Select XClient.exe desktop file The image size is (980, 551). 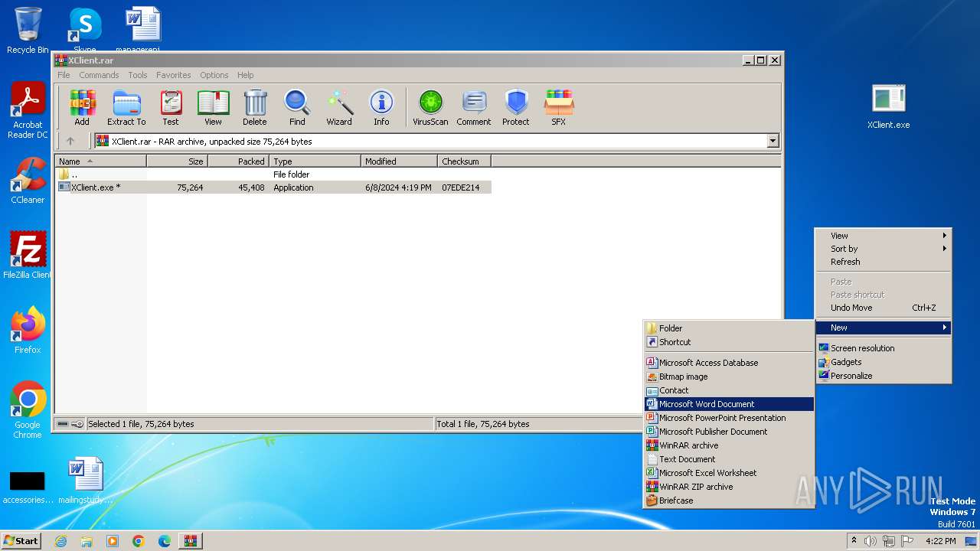point(889,106)
